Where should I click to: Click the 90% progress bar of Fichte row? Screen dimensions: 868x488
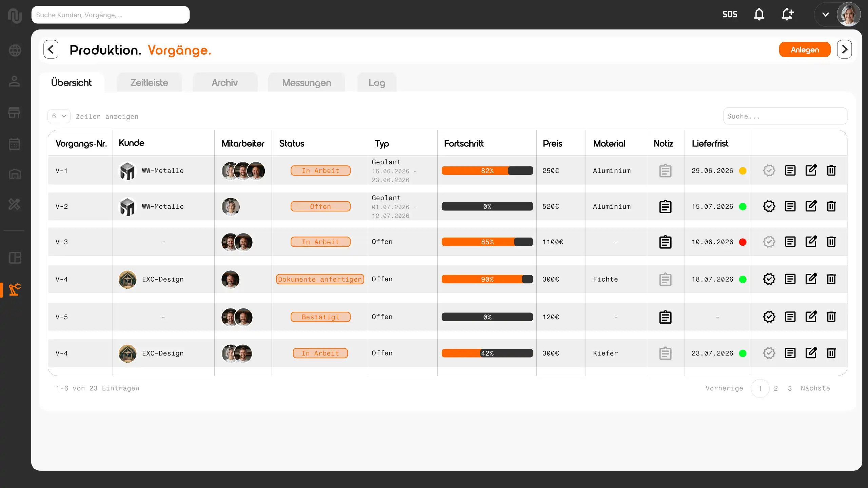point(487,279)
